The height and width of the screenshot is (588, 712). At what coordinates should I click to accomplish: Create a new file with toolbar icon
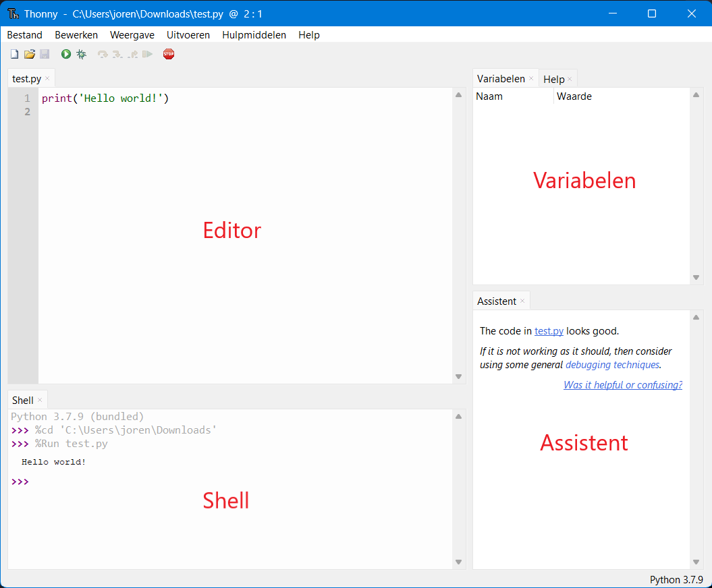coord(15,54)
